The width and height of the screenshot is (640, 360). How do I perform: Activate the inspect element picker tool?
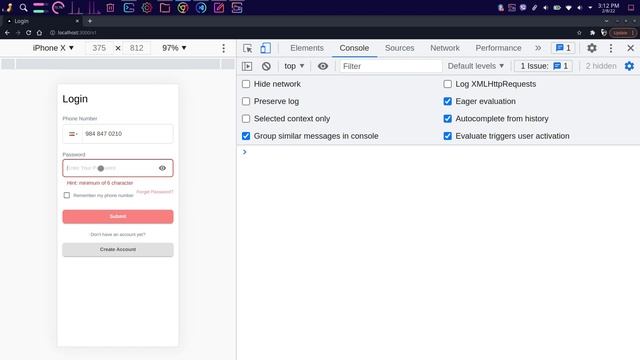(247, 48)
